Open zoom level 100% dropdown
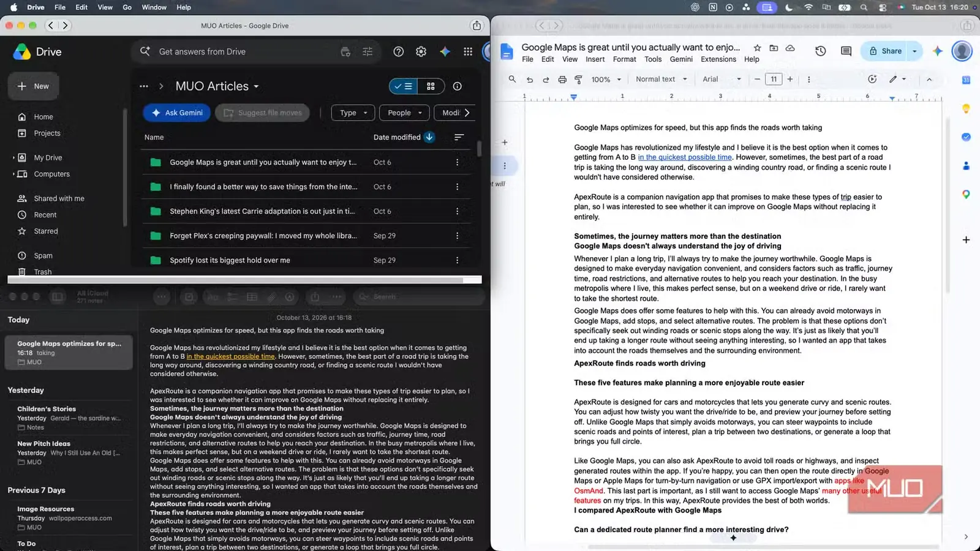 [606, 80]
